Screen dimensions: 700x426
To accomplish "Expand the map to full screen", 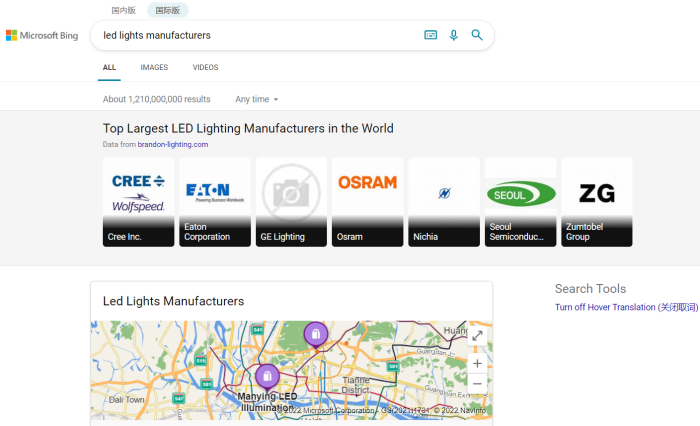I will click(477, 336).
